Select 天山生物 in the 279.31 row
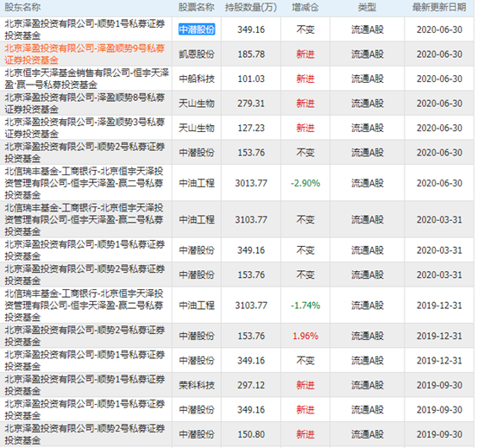Viewport: 478px width, 448px height. point(197,104)
